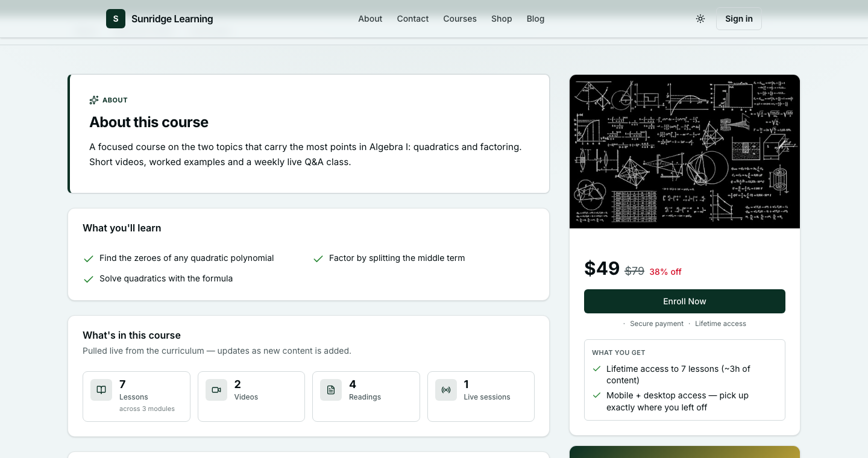Screen dimensions: 868x458
Task: Click 'Lifetime access' under Enroll button
Action: 720,324
